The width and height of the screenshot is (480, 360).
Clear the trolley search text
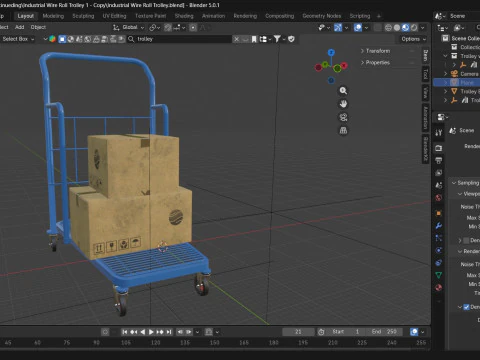[x=236, y=39]
